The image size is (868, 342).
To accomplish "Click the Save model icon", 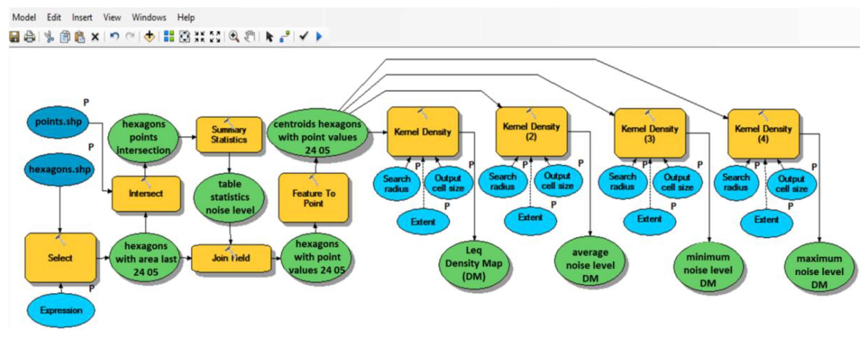I will pyautogui.click(x=14, y=36).
